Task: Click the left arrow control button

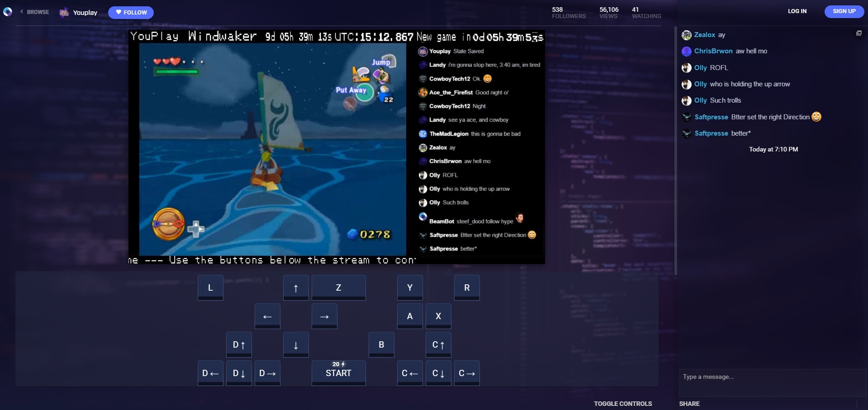Action: 267,316
